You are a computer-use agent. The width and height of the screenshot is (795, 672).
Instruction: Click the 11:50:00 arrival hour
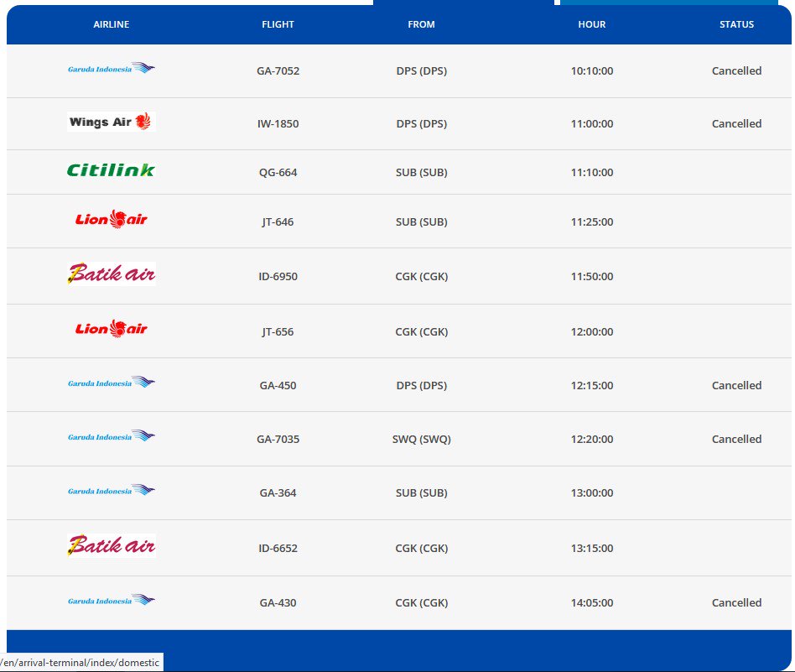pyautogui.click(x=592, y=276)
